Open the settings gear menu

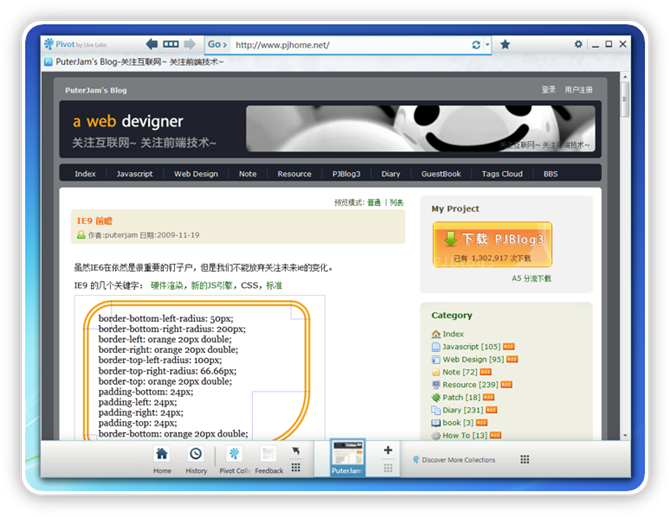pos(578,44)
